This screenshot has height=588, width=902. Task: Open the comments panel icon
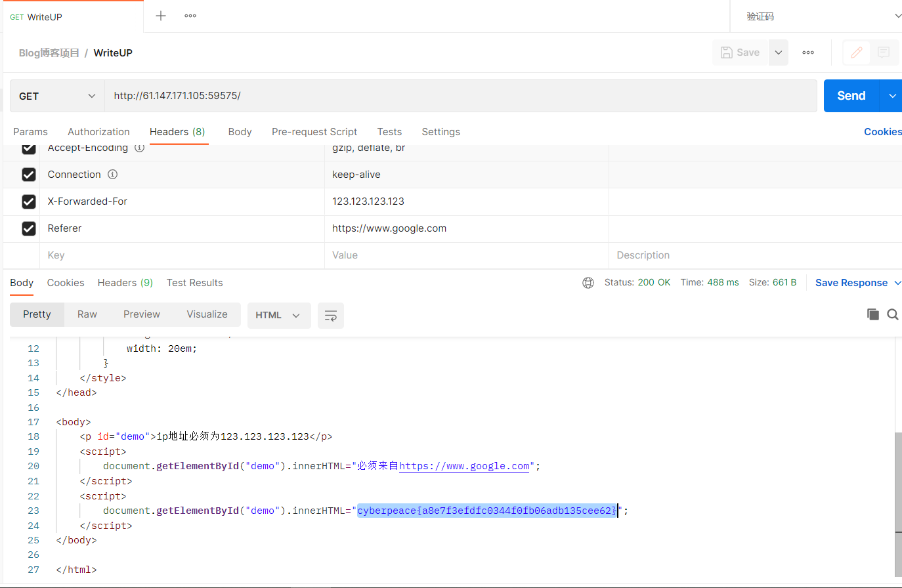884,52
